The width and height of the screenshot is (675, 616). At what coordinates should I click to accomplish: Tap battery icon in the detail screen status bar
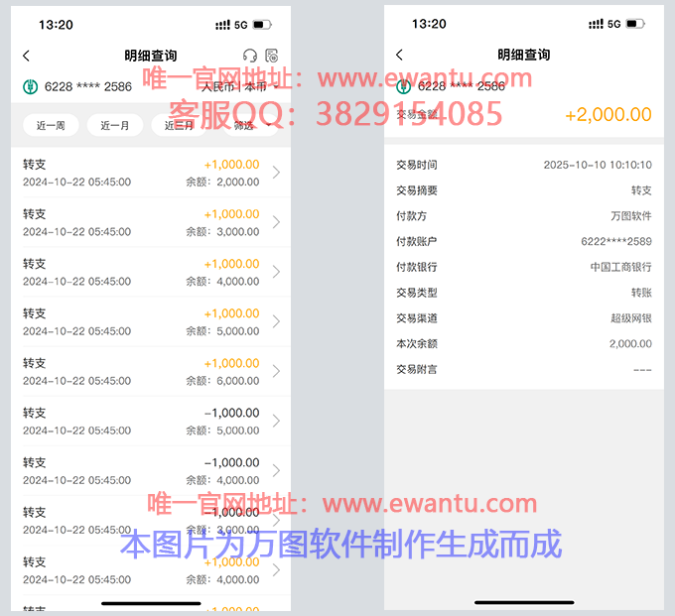[635, 24]
